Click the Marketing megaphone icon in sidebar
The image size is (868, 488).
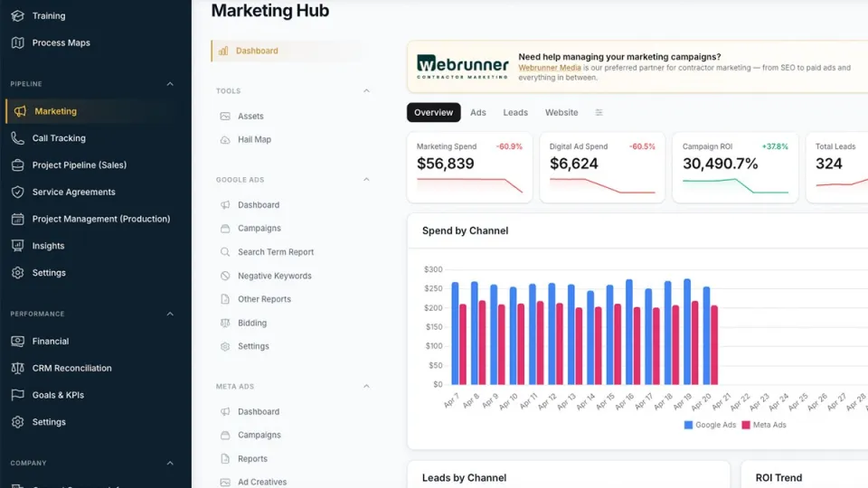tap(20, 111)
